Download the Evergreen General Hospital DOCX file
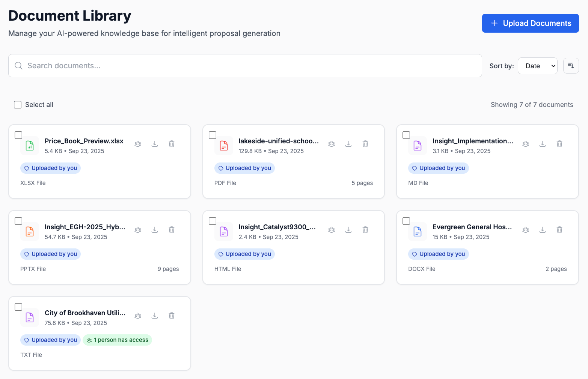Image resolution: width=588 pixels, height=379 pixels. point(543,229)
